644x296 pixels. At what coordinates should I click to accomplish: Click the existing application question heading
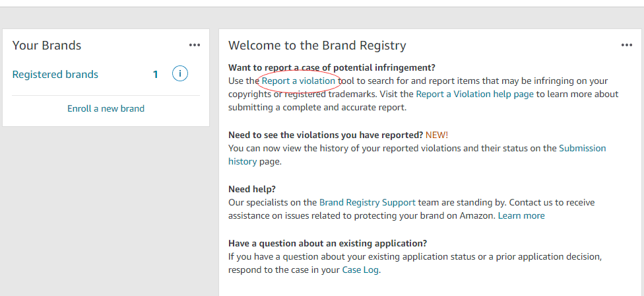point(327,243)
